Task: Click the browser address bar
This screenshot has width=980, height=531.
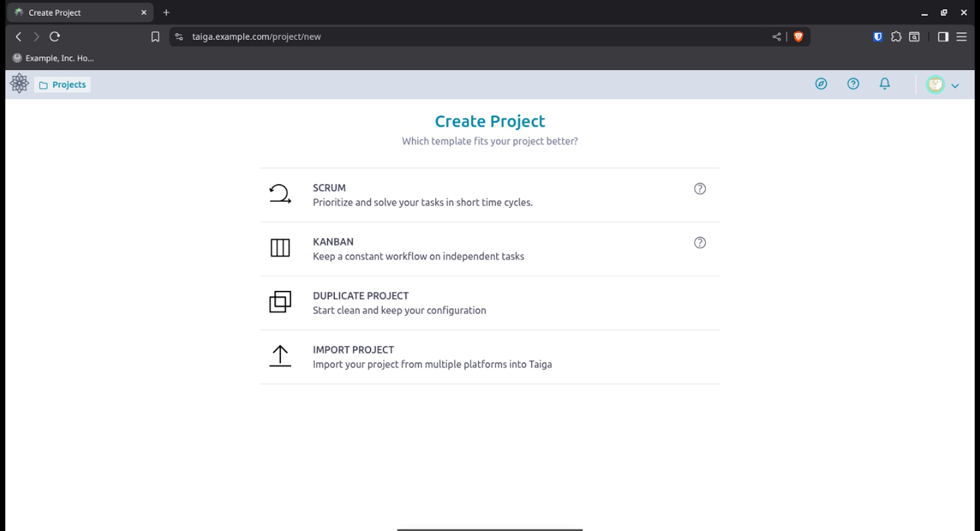Action: coord(459,37)
